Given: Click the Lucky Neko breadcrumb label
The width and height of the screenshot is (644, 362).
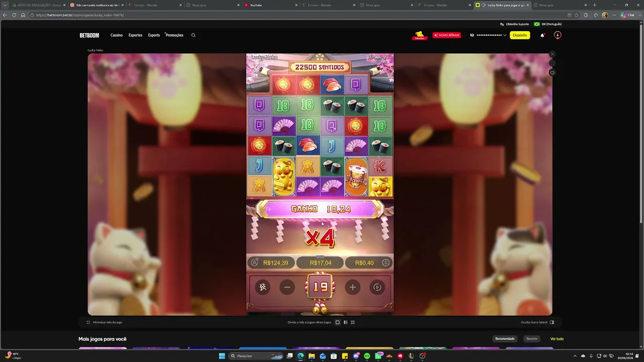Looking at the screenshot, I should (x=95, y=50).
